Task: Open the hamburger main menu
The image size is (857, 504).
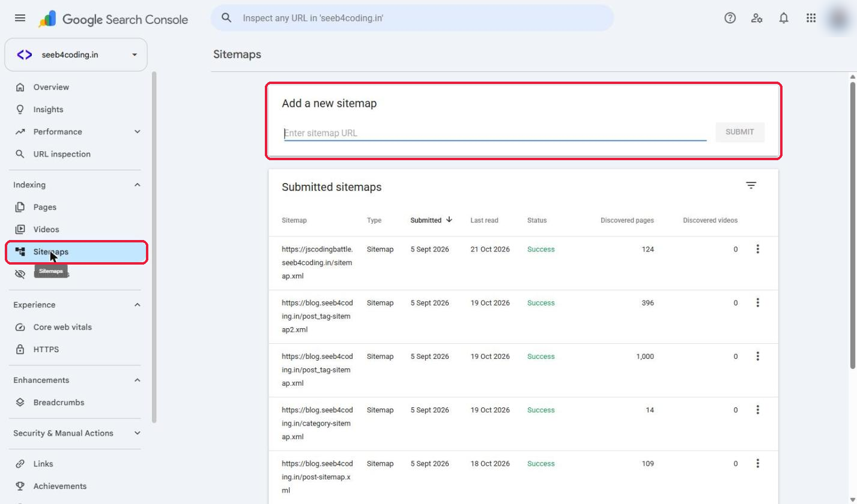Action: pos(20,18)
